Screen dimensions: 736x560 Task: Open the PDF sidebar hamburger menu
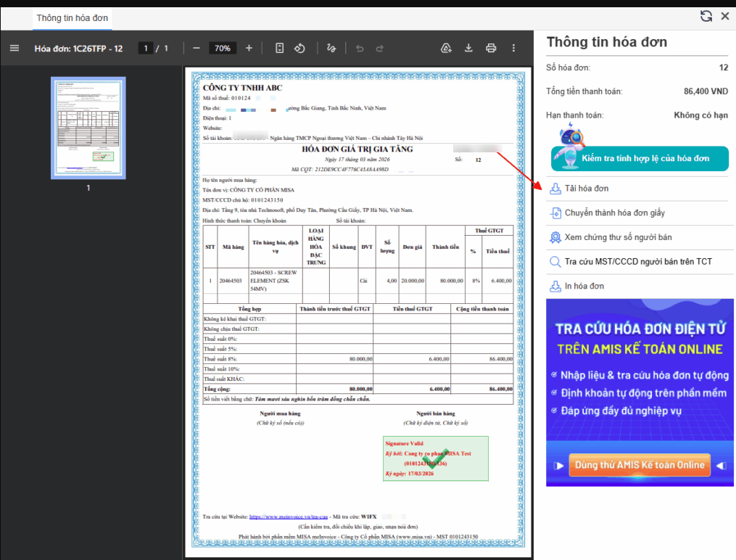click(15, 49)
